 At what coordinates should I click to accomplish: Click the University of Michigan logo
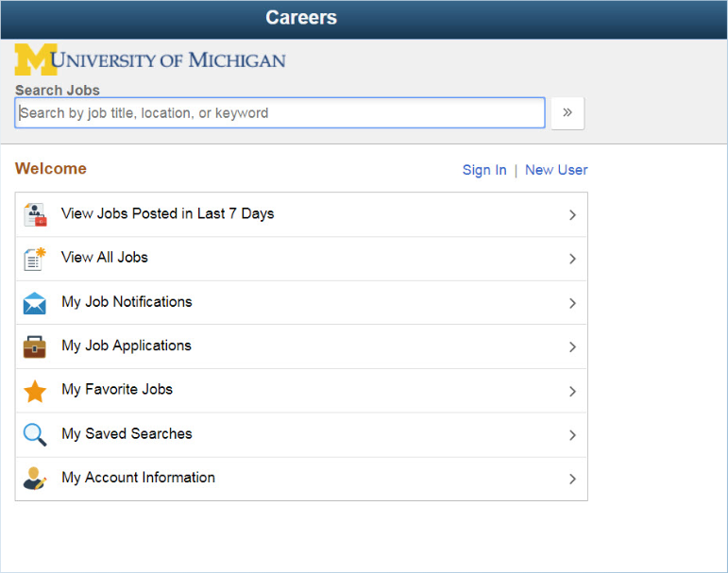click(x=149, y=60)
